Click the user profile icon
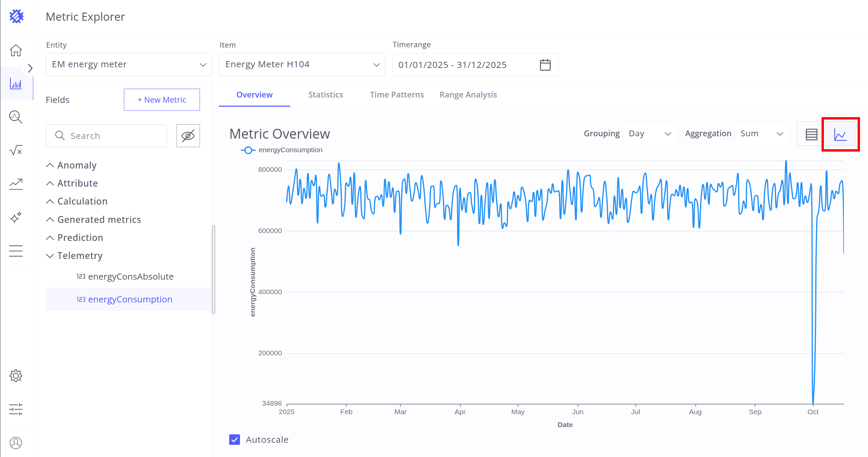The height and width of the screenshot is (457, 868). pyautogui.click(x=16, y=443)
